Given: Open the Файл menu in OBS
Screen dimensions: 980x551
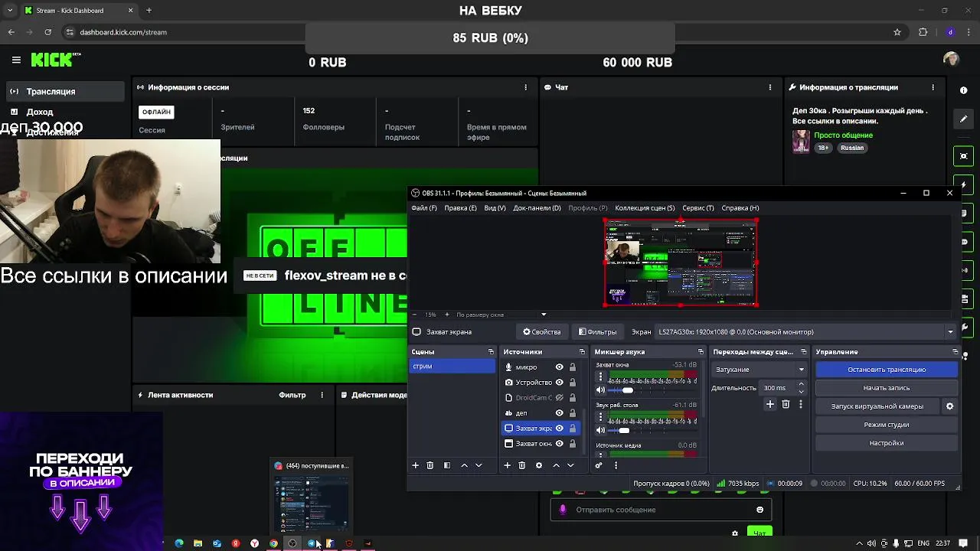Looking at the screenshot, I should coord(424,208).
